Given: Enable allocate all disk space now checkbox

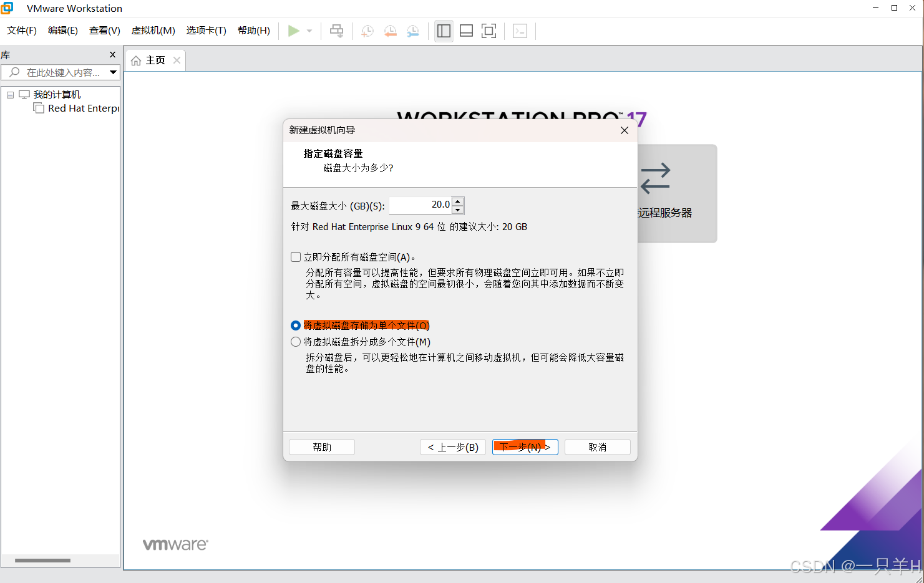Looking at the screenshot, I should pos(296,257).
